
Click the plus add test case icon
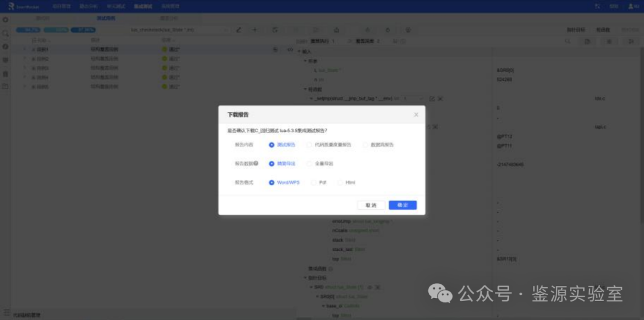tap(255, 30)
